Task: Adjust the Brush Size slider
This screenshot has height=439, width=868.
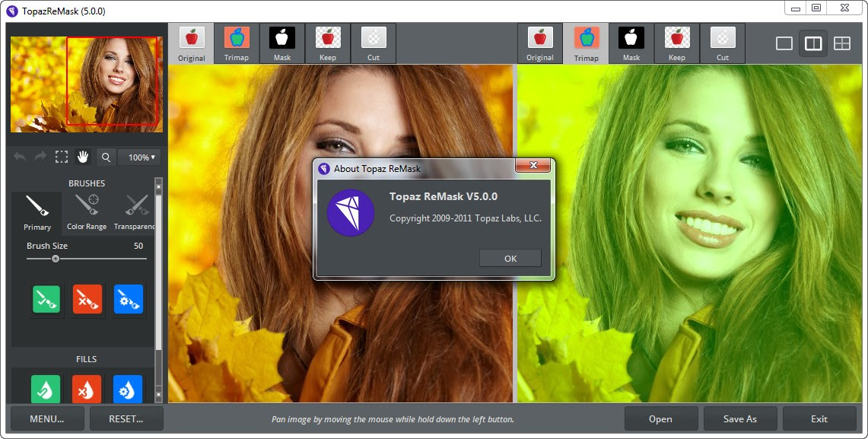Action: (x=56, y=259)
